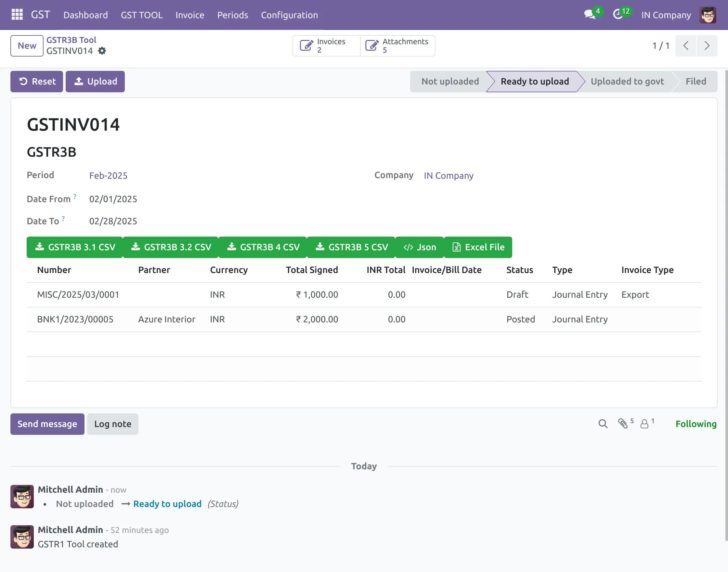The image size is (728, 572).
Task: Change the Period field Feb-2025
Action: (108, 175)
